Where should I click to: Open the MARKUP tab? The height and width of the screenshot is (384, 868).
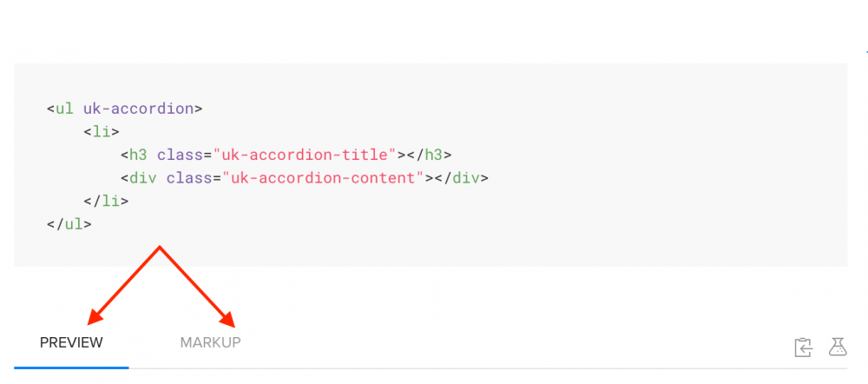click(x=210, y=342)
